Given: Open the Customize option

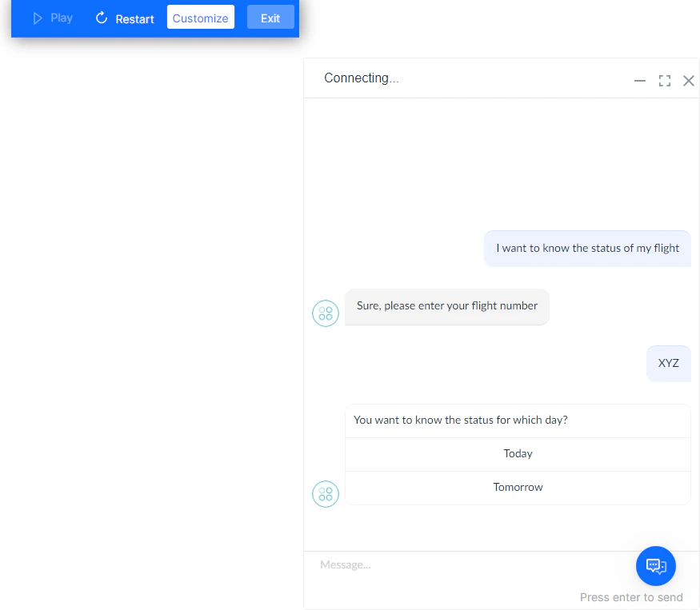Looking at the screenshot, I should click(x=201, y=17).
